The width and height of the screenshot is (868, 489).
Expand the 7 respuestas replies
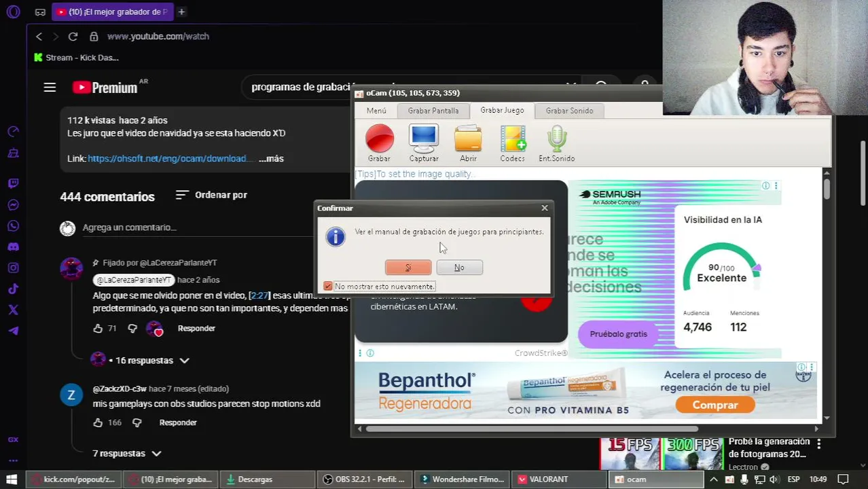127,453
